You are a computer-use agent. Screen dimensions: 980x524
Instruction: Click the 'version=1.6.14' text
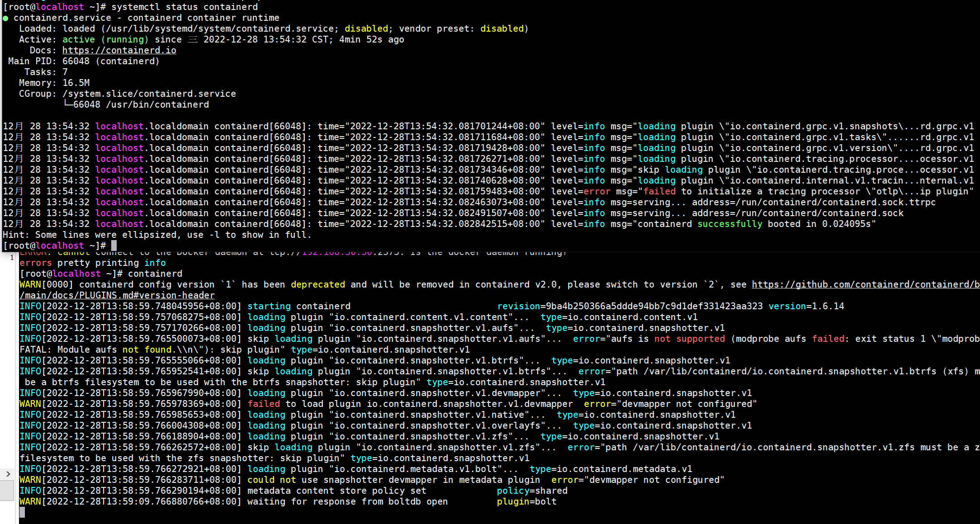(806, 306)
